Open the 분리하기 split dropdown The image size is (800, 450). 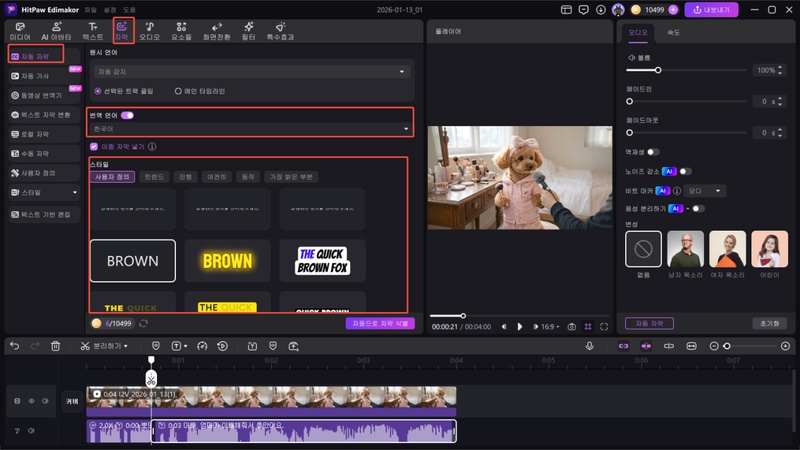click(104, 346)
